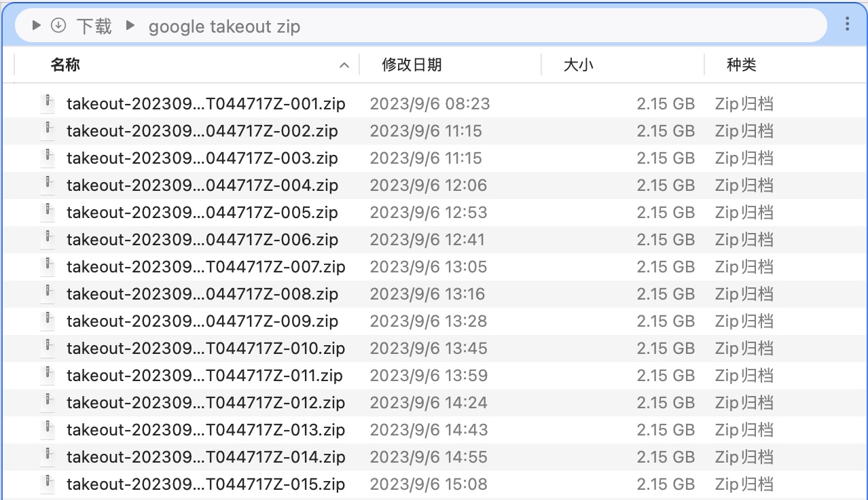Click the date 2023/9/6 12:53

click(428, 213)
